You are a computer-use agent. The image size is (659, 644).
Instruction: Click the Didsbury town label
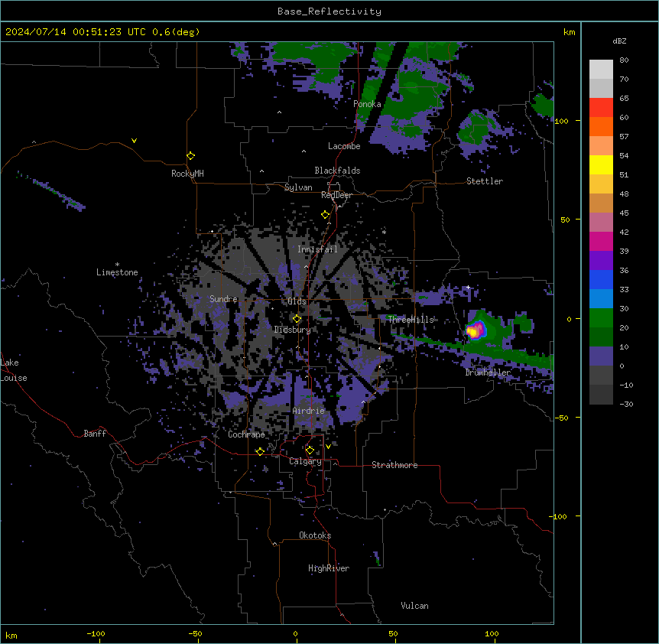(293, 330)
